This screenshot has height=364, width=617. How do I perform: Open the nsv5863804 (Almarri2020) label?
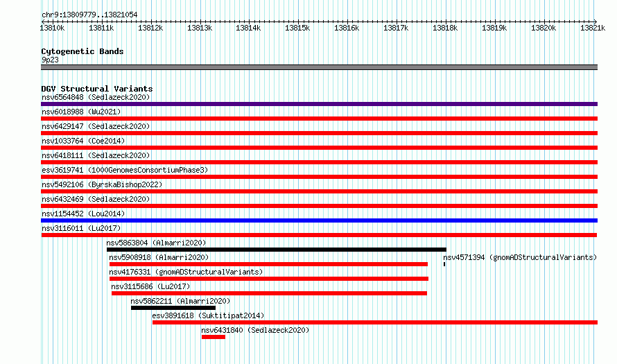tap(156, 243)
